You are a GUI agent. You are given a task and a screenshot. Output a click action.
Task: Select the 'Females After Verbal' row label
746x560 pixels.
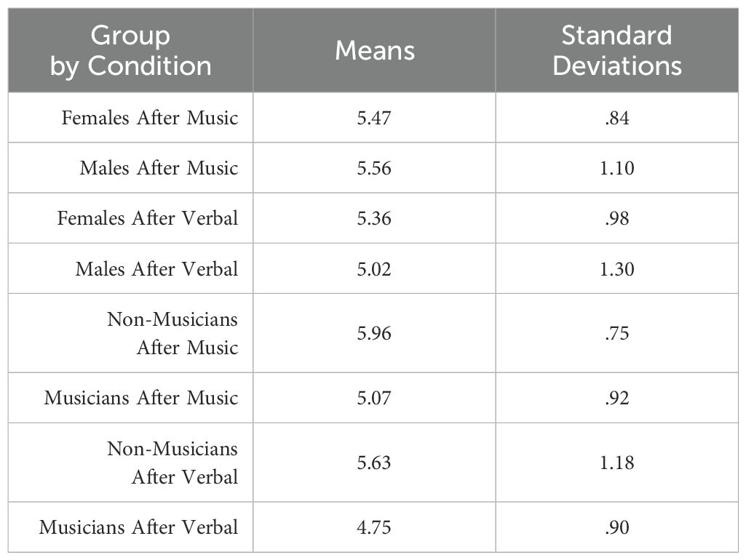point(148,218)
